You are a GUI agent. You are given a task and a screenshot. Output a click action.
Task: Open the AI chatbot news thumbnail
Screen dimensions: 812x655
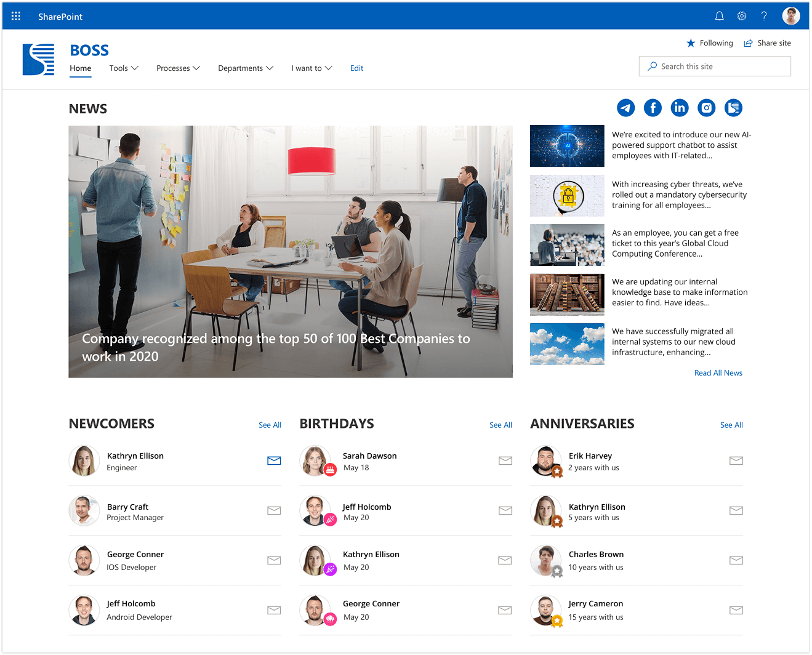tap(567, 146)
